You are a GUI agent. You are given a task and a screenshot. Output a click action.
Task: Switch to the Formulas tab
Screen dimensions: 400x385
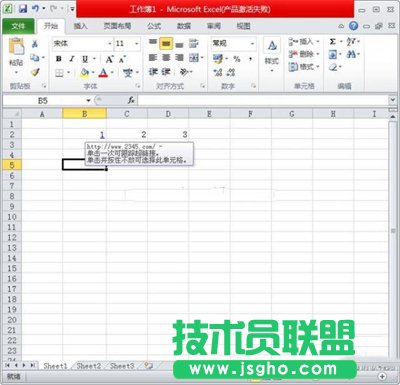click(x=154, y=26)
